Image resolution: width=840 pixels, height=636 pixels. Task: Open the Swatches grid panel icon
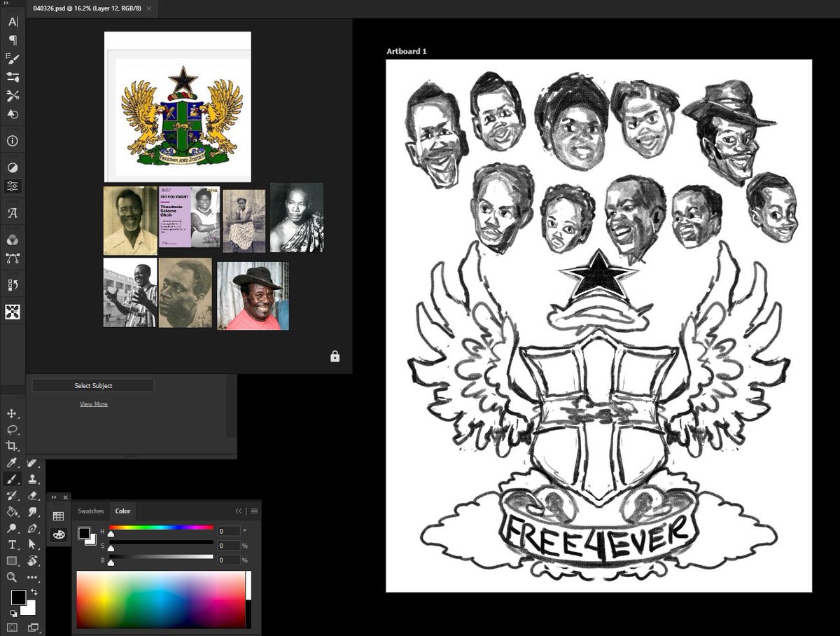(58, 516)
